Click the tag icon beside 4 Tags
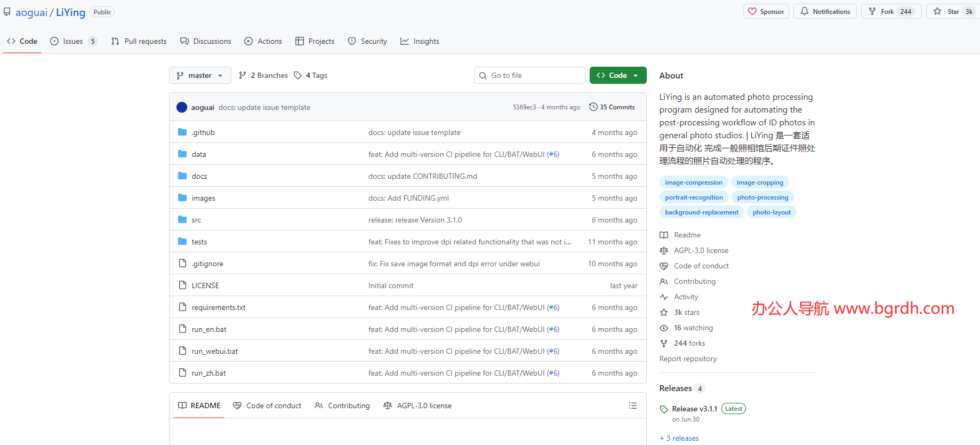This screenshot has width=980, height=445. pos(298,75)
